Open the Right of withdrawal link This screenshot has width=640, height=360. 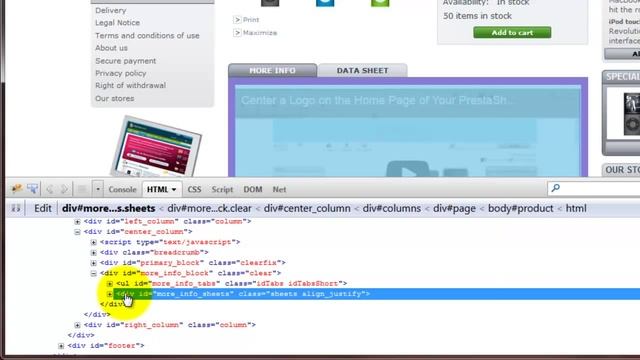pos(131,85)
